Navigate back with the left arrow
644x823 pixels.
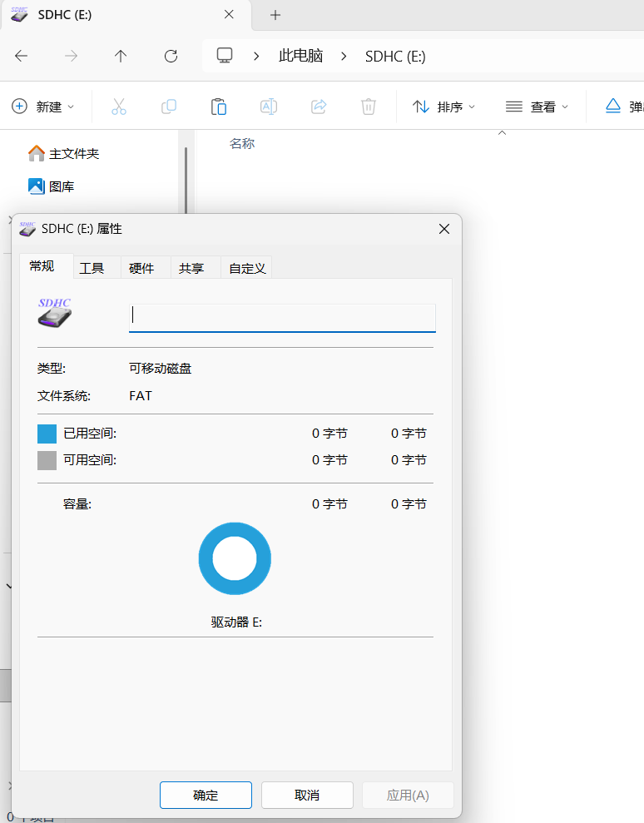[x=22, y=56]
